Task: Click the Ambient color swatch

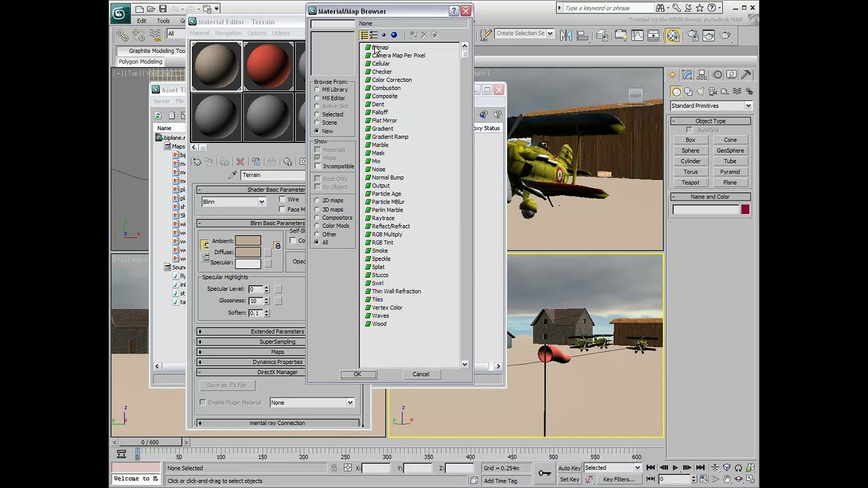Action: pyautogui.click(x=248, y=241)
